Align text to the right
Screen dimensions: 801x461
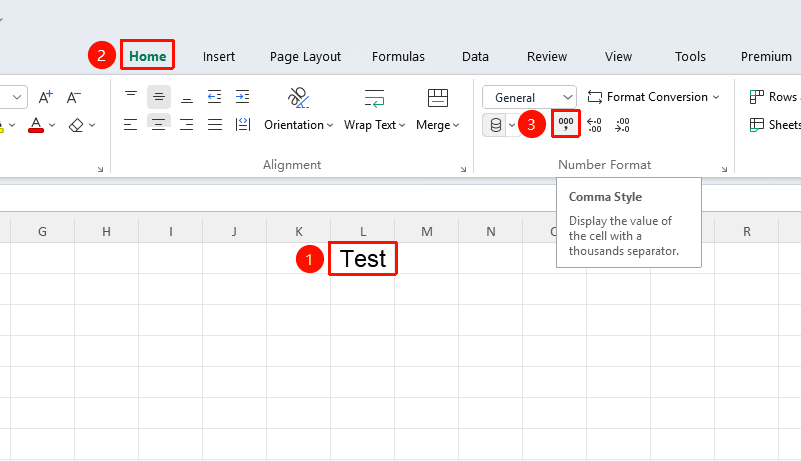[x=187, y=124]
